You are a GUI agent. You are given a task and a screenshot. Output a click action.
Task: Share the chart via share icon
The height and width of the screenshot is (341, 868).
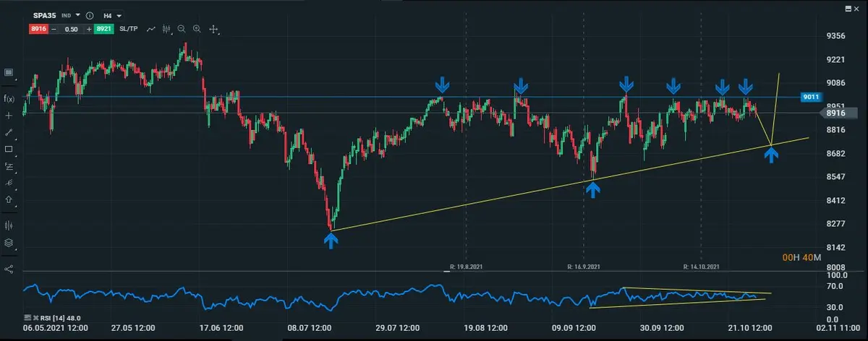point(9,269)
